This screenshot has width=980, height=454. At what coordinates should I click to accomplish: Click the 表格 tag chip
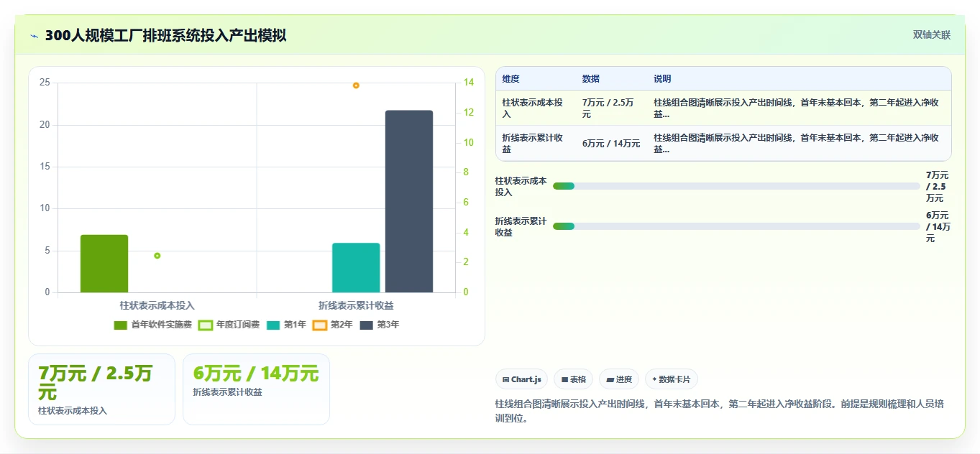click(x=573, y=379)
